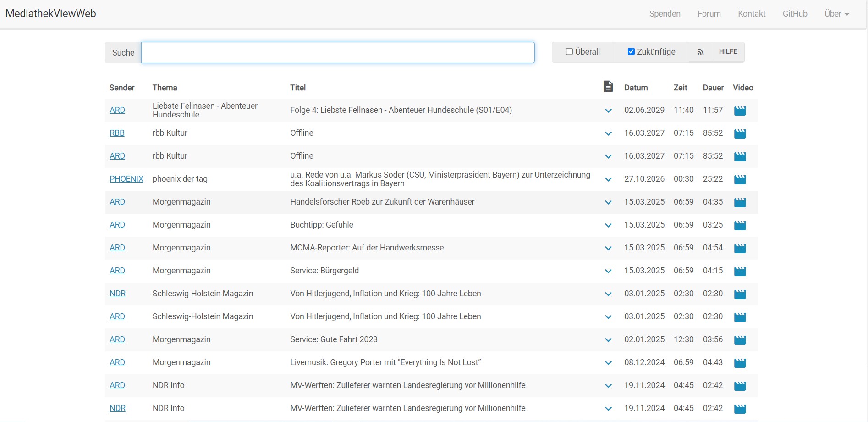
Task: Expand Buchtipp: Gefühle row details
Action: coord(608,225)
